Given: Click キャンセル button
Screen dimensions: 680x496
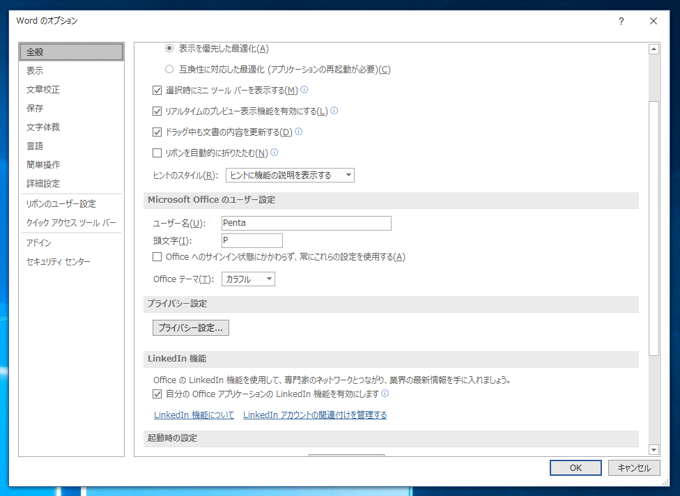Looking at the screenshot, I should click(x=634, y=468).
